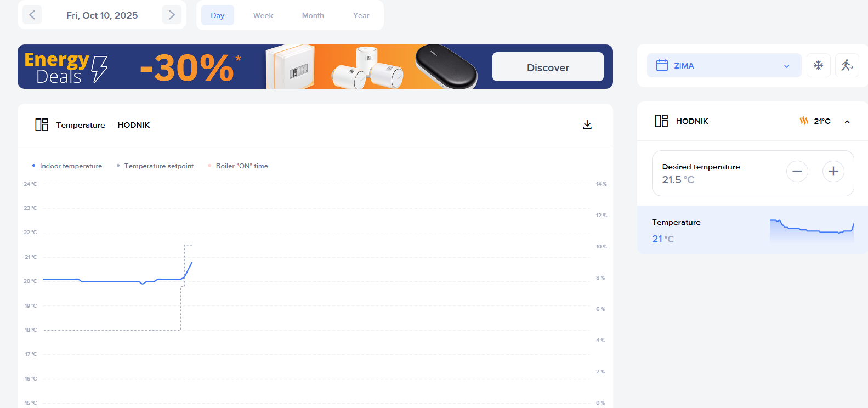This screenshot has height=408, width=868.
Task: Go to previous day with left arrow
Action: click(32, 15)
